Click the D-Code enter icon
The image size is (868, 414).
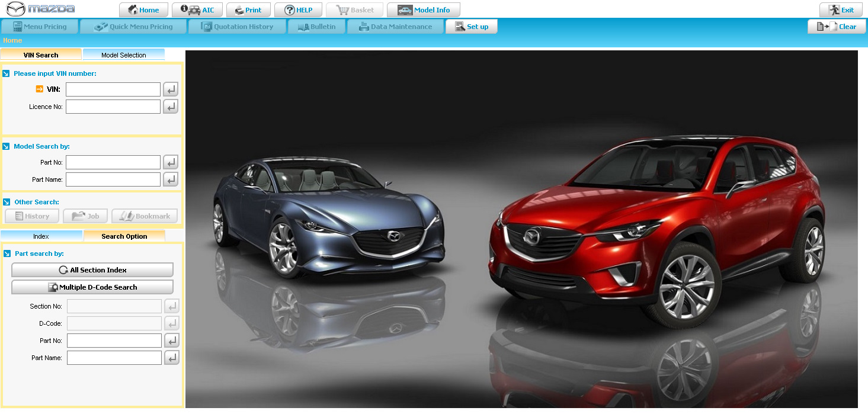pyautogui.click(x=172, y=323)
